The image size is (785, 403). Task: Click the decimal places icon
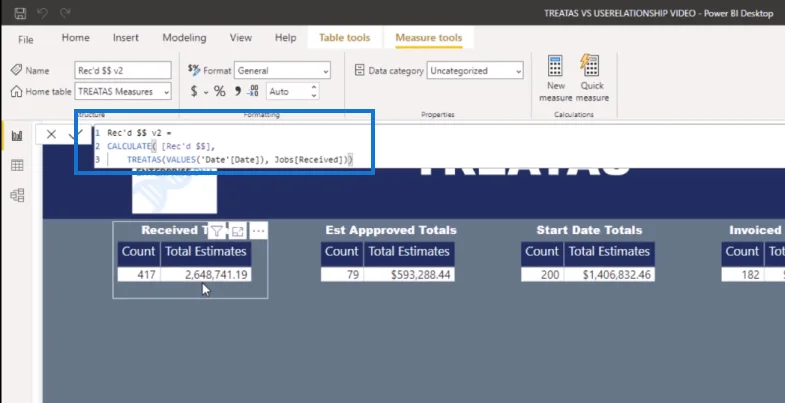[x=253, y=91]
